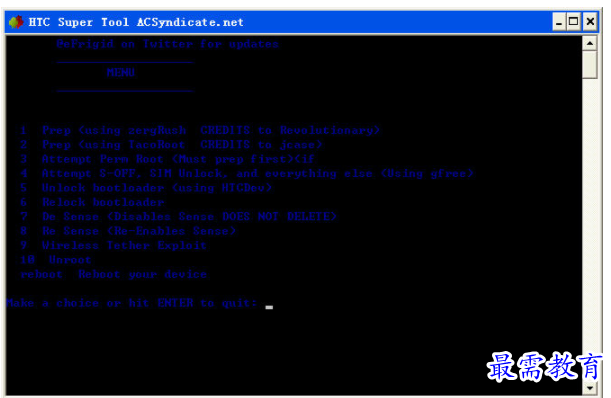Viewport: 611px width, 398px height.
Task: Click the scrollbar up arrow
Action: click(x=590, y=43)
